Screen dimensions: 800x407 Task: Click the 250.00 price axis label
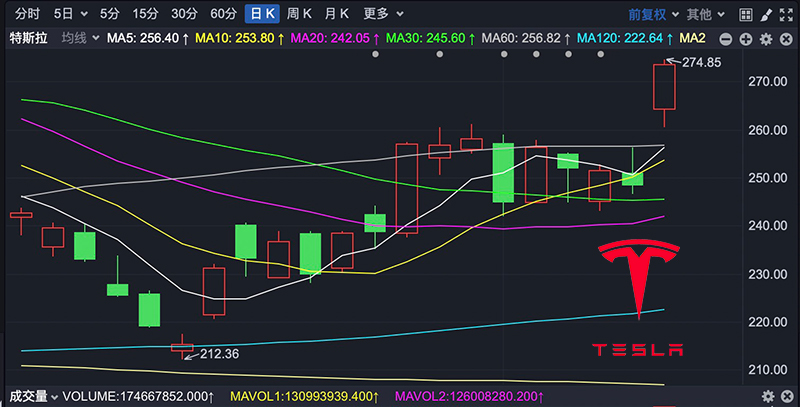(x=767, y=178)
